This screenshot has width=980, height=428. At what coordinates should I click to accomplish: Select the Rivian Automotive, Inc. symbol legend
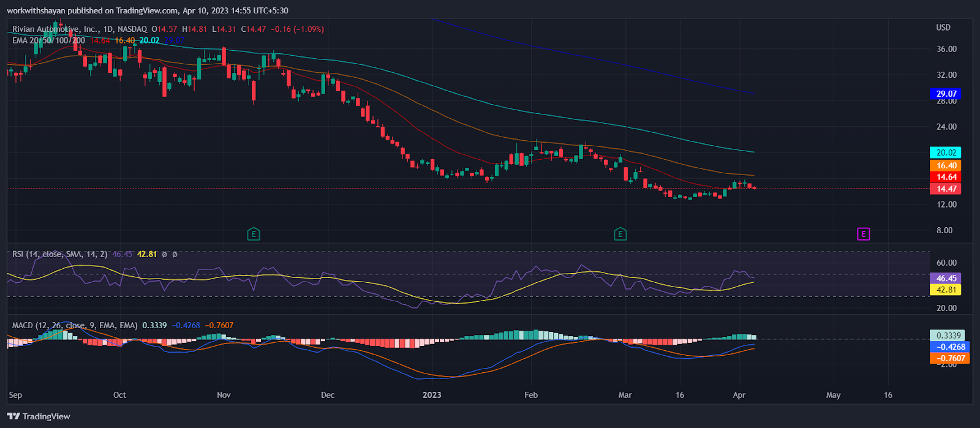[x=80, y=29]
